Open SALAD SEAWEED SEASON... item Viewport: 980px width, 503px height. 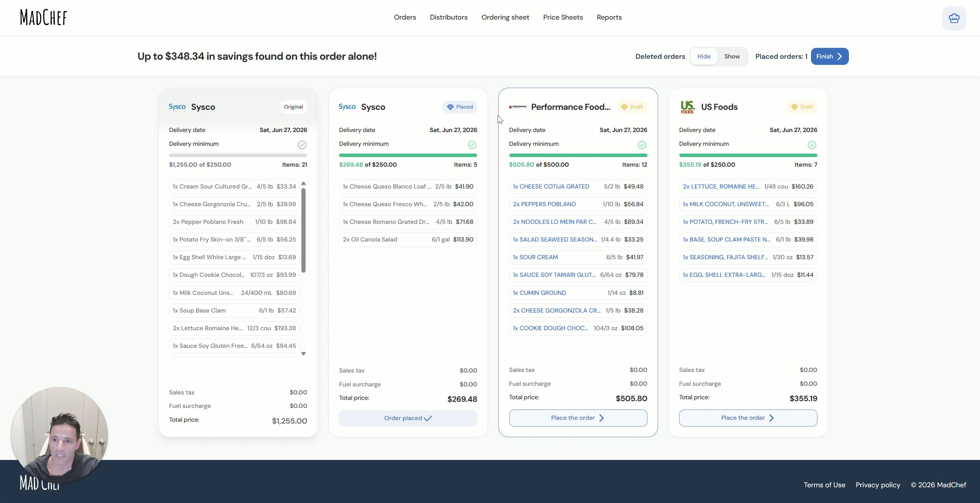click(578, 240)
